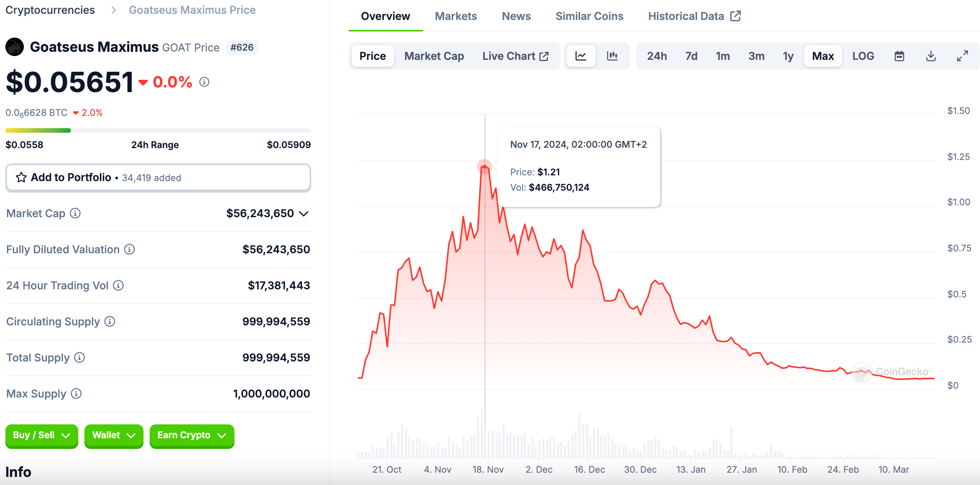Click the Goatseus Maximus coin logo
Screen dimensions: 980x485
click(15, 47)
